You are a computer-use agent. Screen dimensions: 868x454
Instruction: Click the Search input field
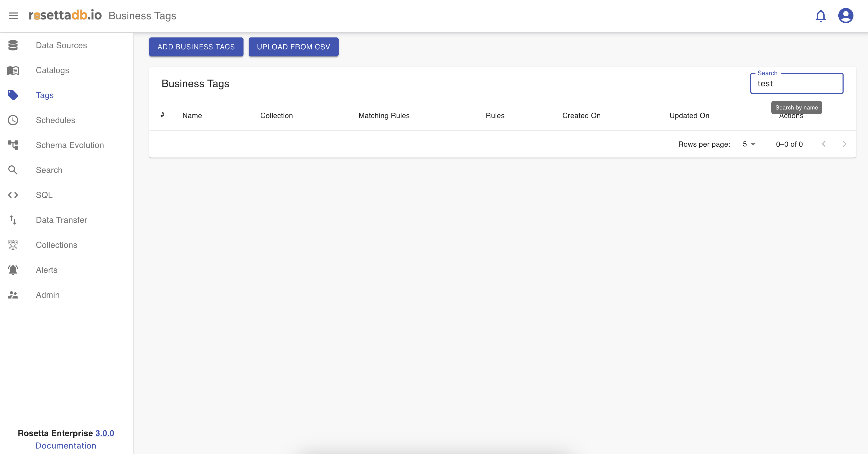pyautogui.click(x=797, y=83)
